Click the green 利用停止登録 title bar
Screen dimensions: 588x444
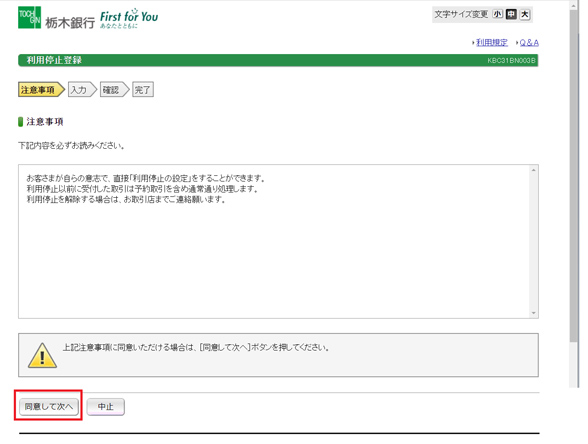278,60
